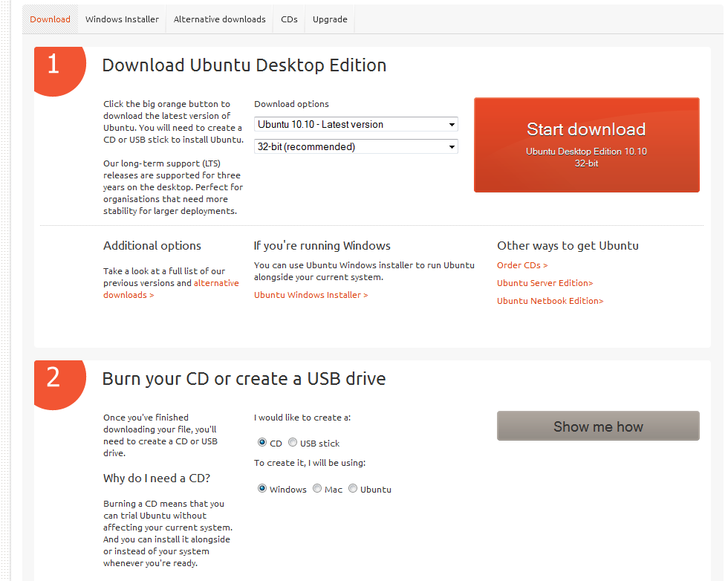The height and width of the screenshot is (581, 728).
Task: Click the 'Other ways to get Ubuntu' heading
Action: click(x=568, y=246)
